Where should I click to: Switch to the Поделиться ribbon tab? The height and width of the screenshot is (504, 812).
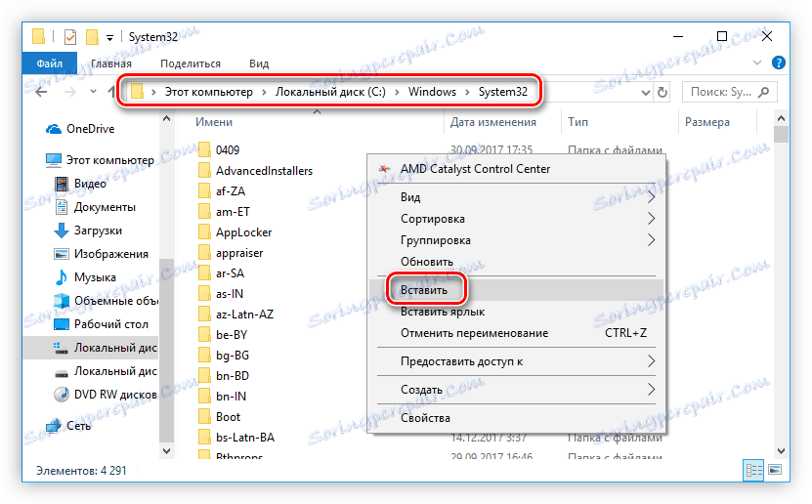[x=191, y=63]
